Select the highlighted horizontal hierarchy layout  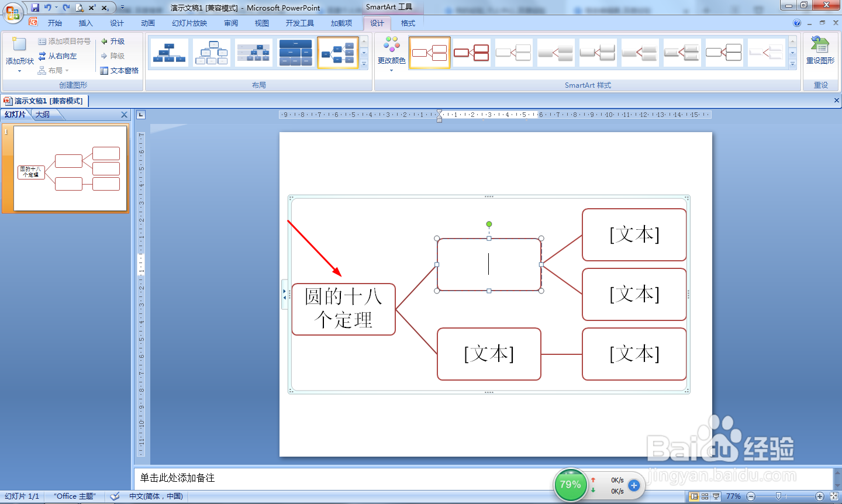pyautogui.click(x=337, y=53)
